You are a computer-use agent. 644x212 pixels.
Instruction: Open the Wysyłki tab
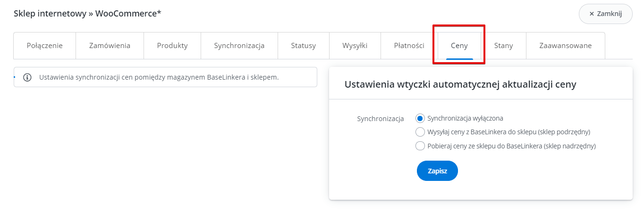pos(355,46)
